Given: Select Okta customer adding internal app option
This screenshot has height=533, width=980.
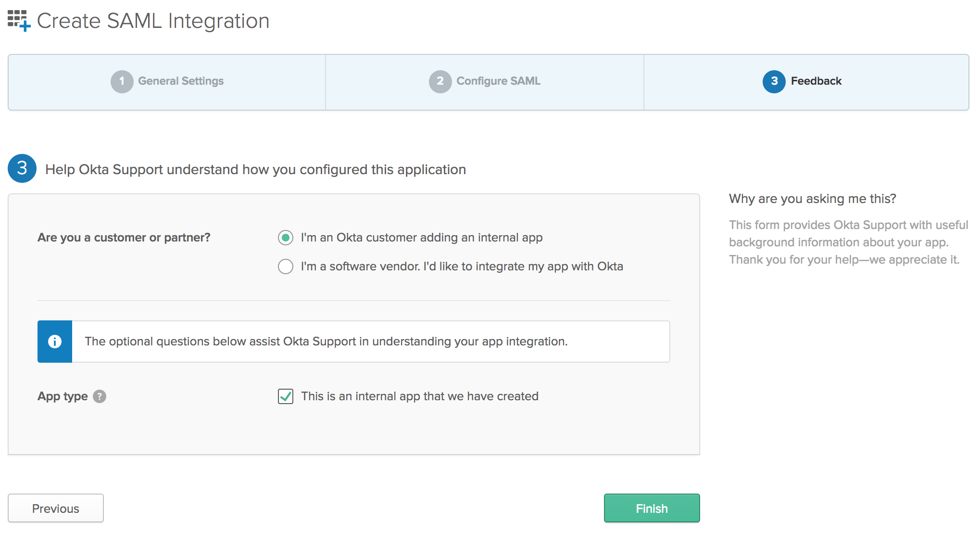Looking at the screenshot, I should [286, 238].
